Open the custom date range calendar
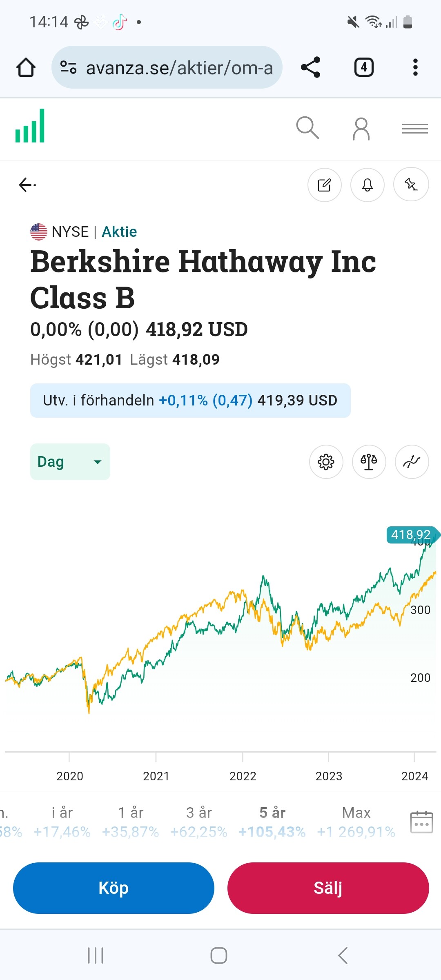 [421, 822]
